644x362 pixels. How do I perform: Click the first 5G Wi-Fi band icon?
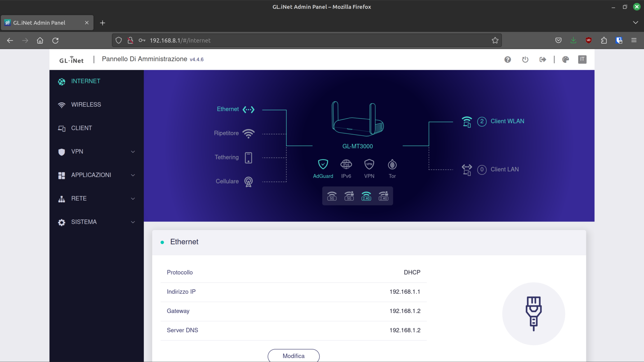(332, 196)
